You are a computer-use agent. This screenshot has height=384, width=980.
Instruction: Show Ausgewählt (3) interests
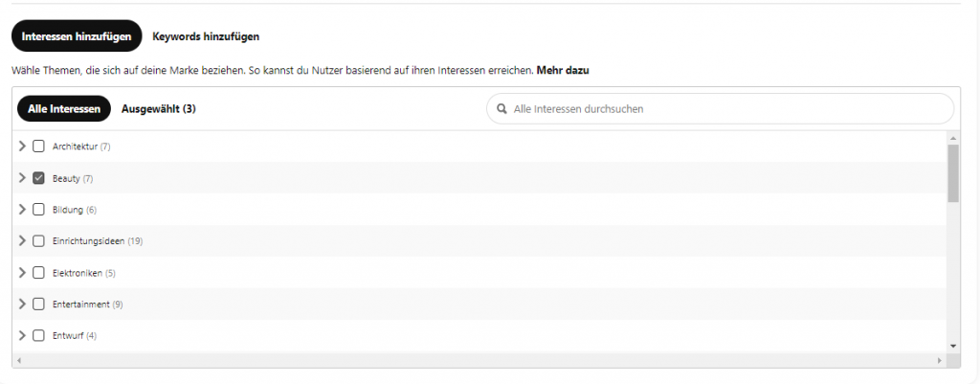tap(159, 109)
